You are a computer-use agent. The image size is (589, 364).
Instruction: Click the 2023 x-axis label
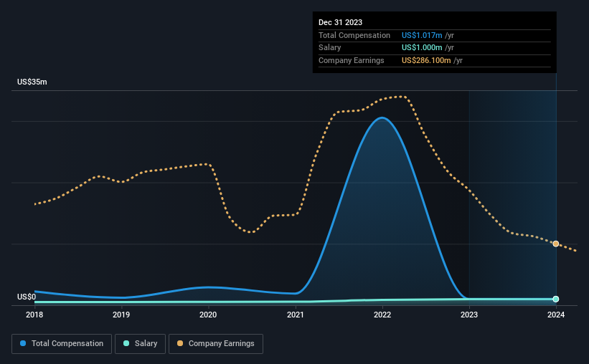469,315
